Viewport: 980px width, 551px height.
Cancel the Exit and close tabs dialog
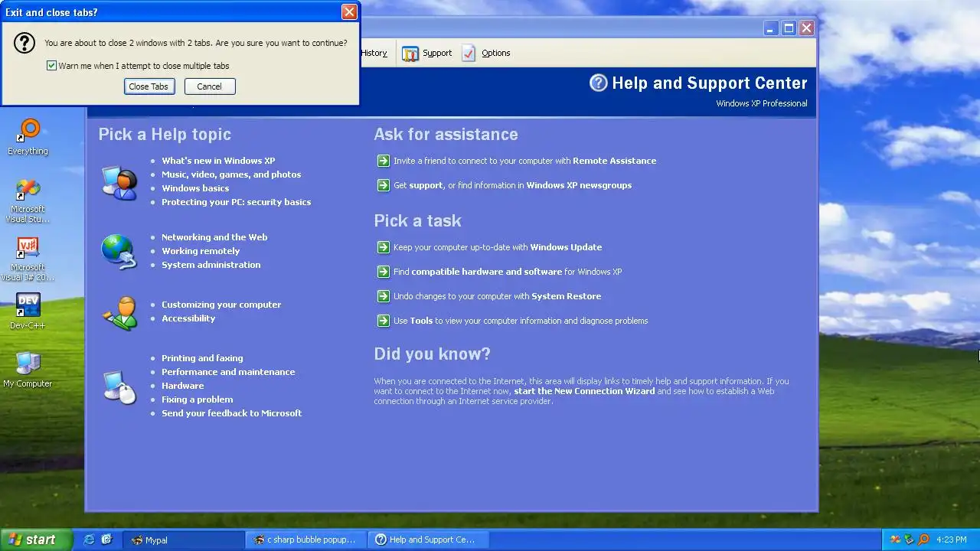click(x=210, y=86)
